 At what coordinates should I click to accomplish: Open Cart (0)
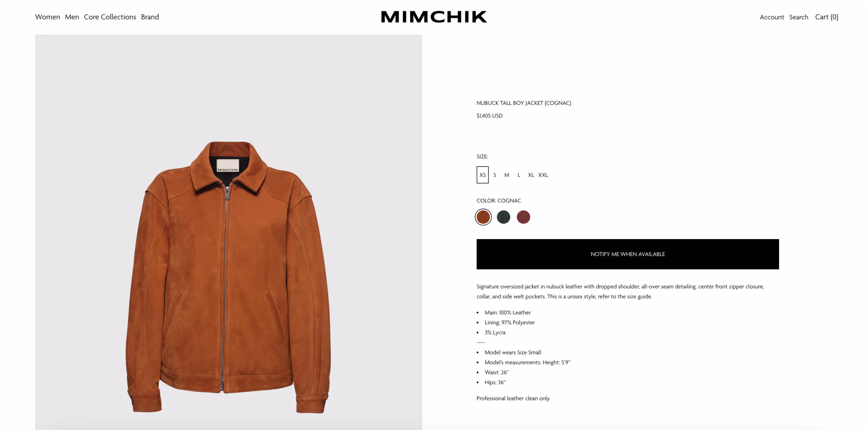pos(827,17)
